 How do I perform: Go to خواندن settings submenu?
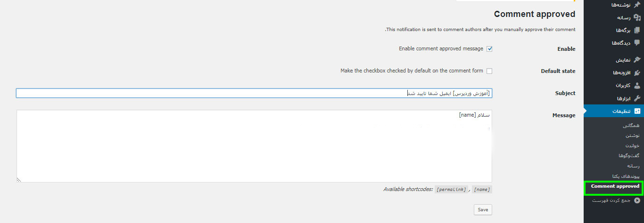point(633,145)
